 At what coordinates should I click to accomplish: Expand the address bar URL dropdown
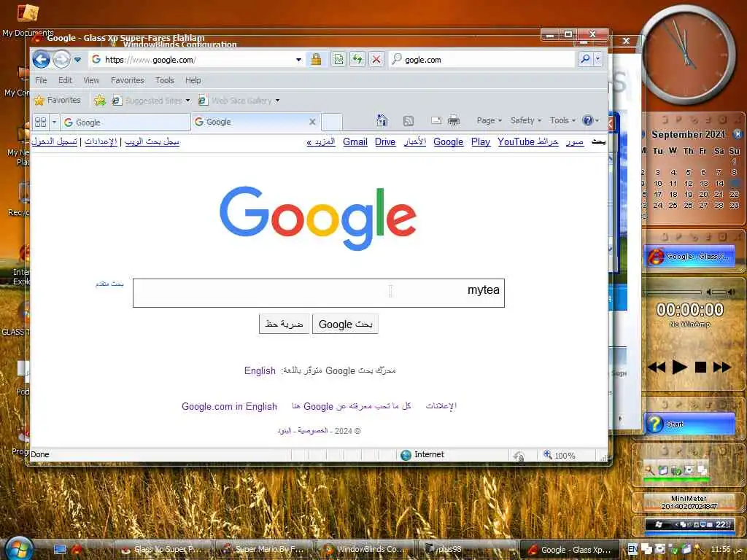(298, 60)
